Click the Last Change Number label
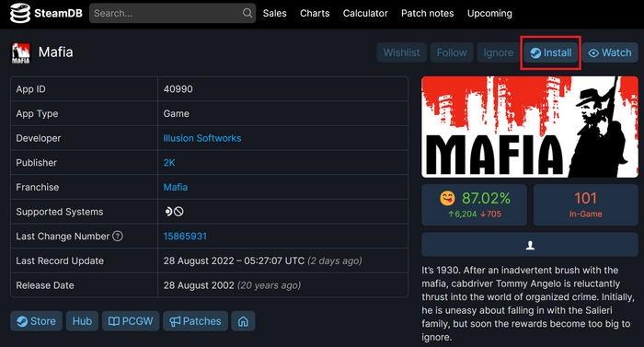Screen dimensions: 644x347 click(x=63, y=237)
